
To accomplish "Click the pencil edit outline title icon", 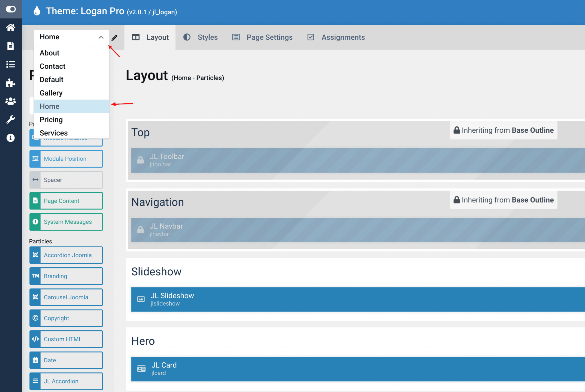I will pos(115,38).
